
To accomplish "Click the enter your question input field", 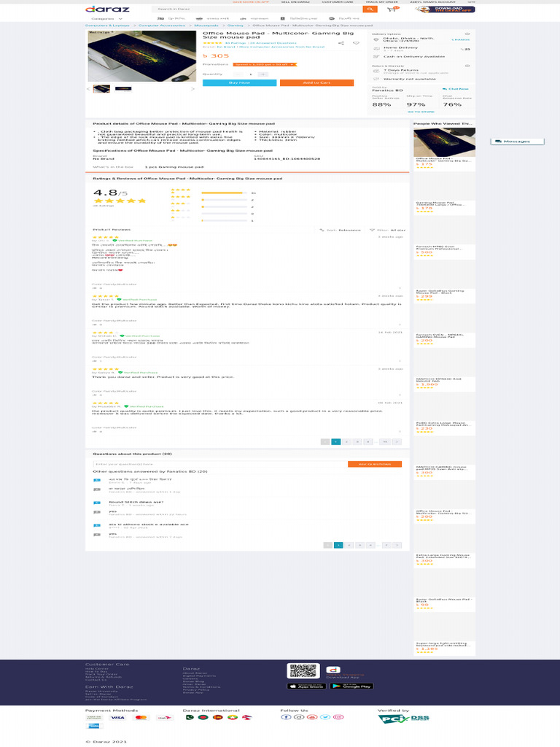I will coord(220,464).
